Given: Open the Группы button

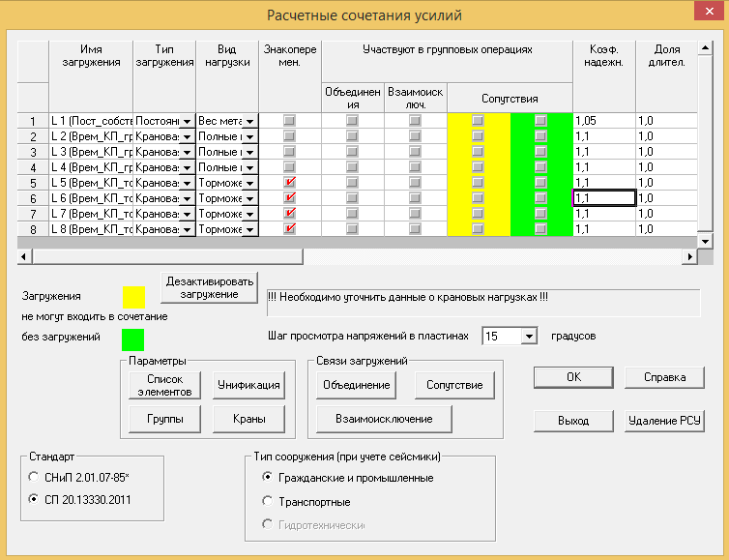Looking at the screenshot, I should pos(165,419).
